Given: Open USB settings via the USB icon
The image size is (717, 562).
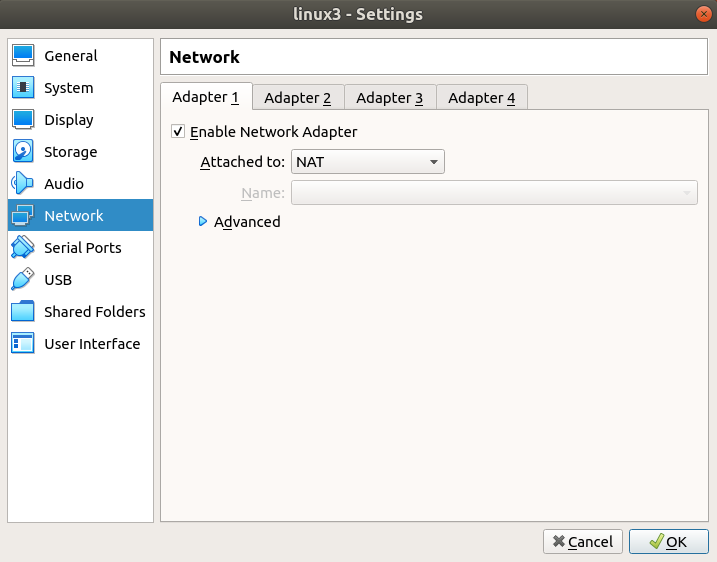Looking at the screenshot, I should point(23,280).
